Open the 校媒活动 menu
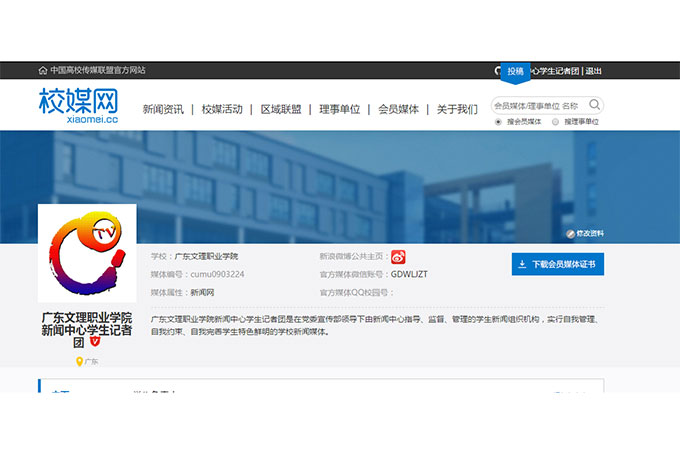680x454 pixels. 222,109
